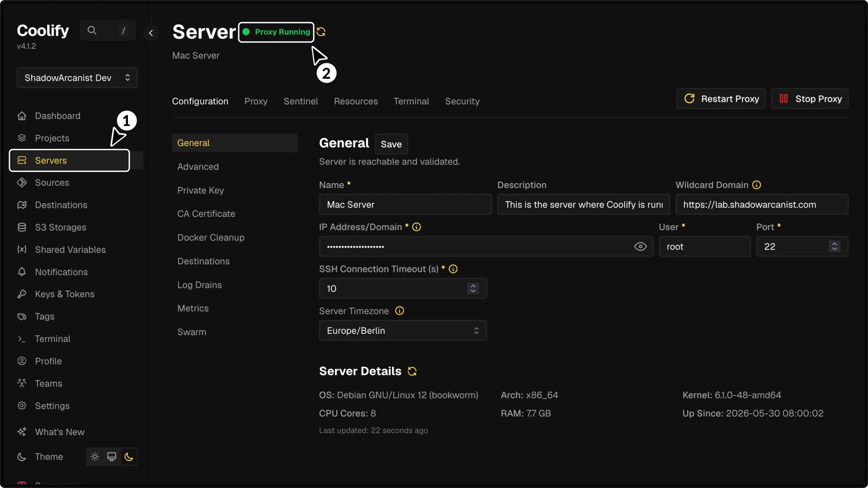The image size is (868, 488).
Task: Click the Stop Proxy button
Action: (x=810, y=99)
